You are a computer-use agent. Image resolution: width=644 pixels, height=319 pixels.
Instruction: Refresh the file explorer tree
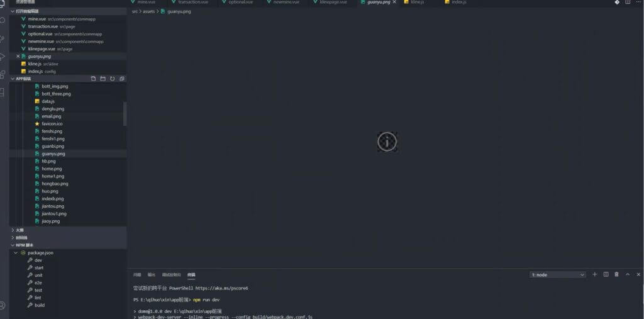113,79
